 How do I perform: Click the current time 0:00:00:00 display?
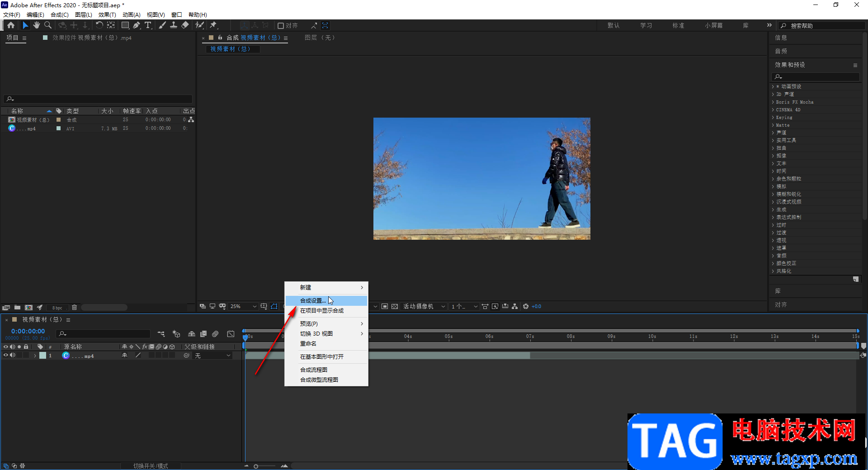point(28,331)
